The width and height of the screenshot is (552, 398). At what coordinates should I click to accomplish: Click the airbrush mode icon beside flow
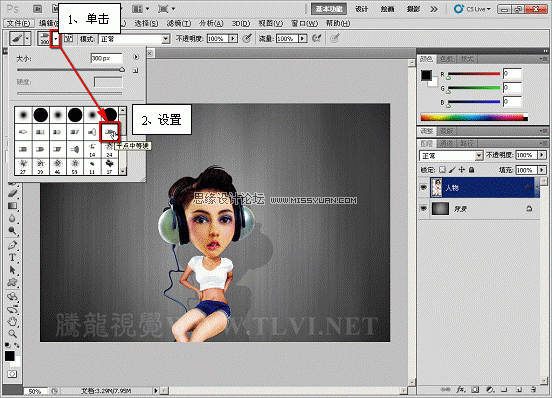click(x=316, y=38)
